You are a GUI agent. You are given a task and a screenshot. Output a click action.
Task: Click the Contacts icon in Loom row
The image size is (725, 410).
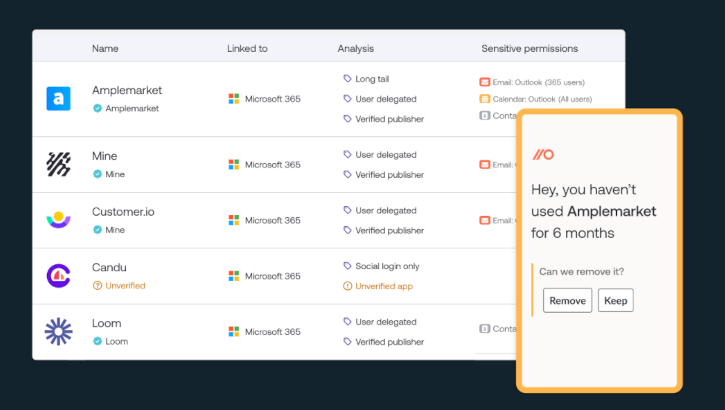pos(485,329)
